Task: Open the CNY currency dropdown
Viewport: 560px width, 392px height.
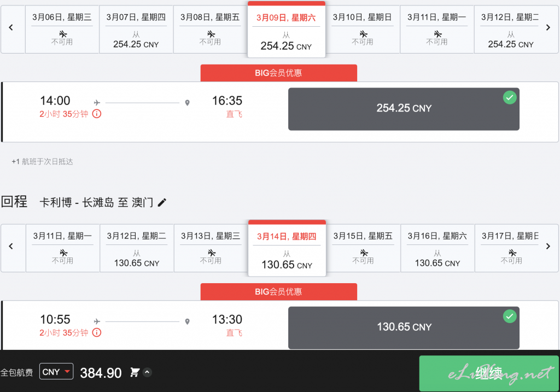Action: [56, 372]
